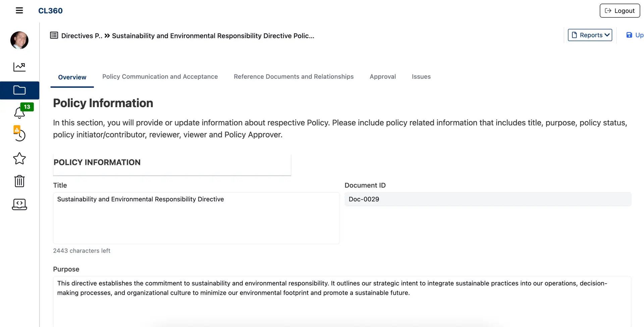This screenshot has height=327, width=644.
Task: Open Reference Documents and Relationships tab
Action: point(293,77)
